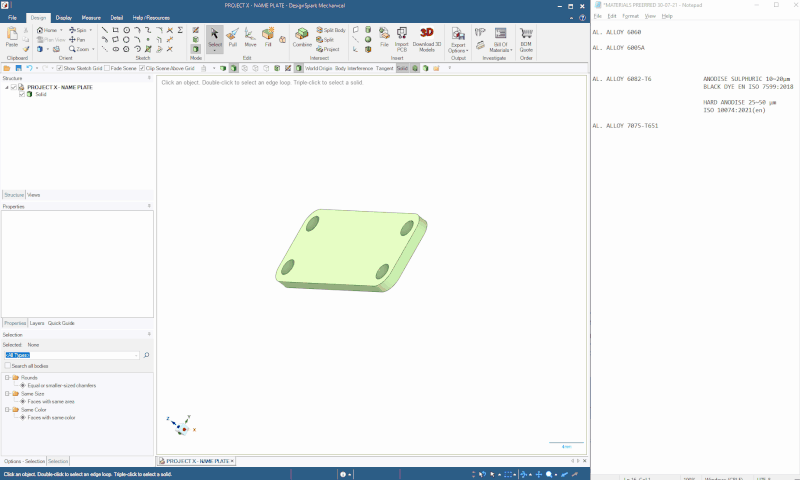The width and height of the screenshot is (800, 480).
Task: Open the Quick Guide tab
Action: 61,323
